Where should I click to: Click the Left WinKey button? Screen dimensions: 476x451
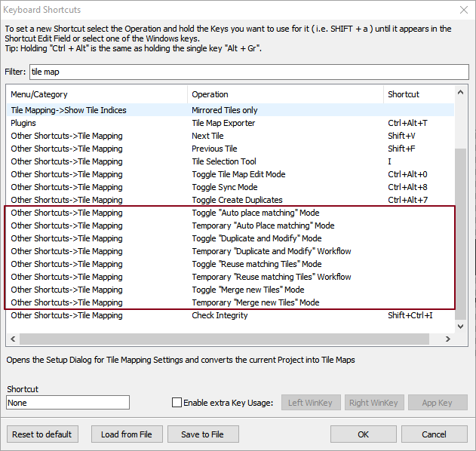coord(311,403)
